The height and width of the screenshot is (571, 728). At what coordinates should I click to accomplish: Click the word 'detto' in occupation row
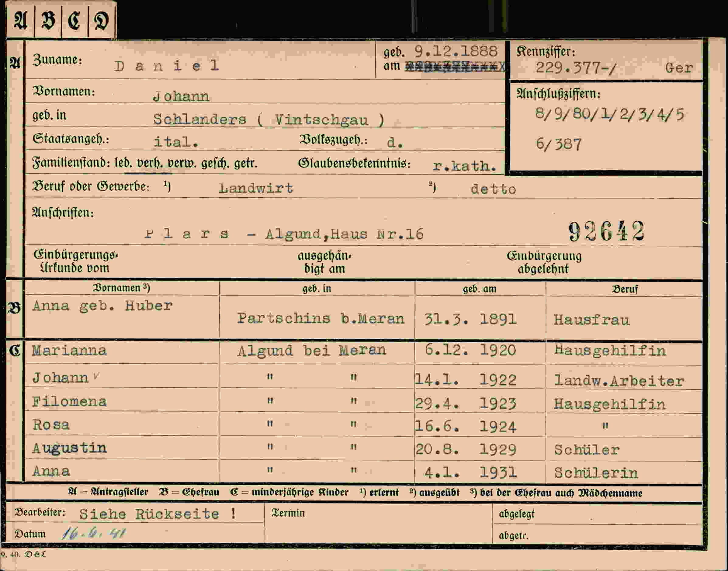point(493,189)
